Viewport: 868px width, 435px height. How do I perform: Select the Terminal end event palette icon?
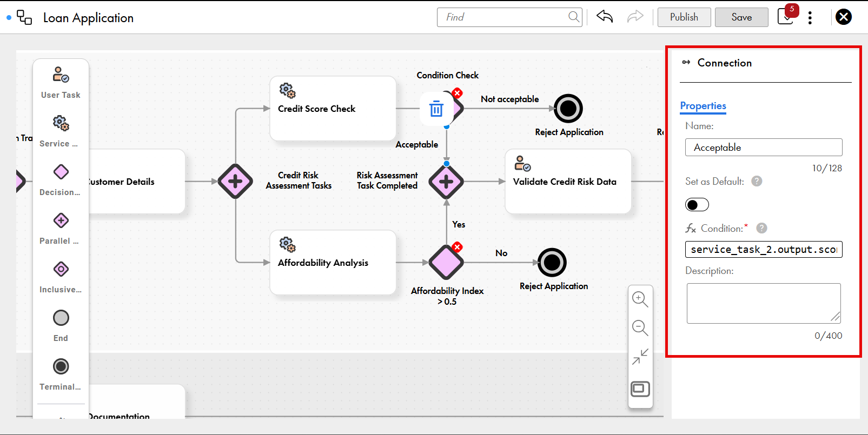tap(61, 366)
